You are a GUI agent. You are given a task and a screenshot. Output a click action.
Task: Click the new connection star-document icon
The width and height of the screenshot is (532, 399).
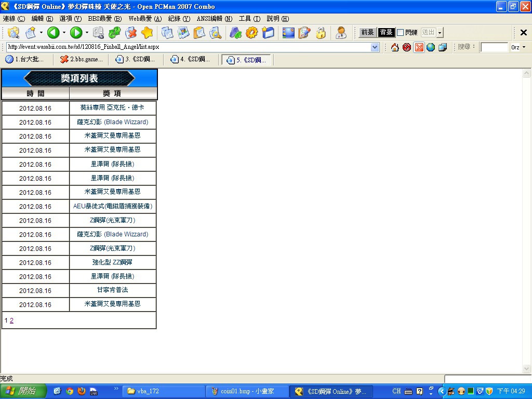tap(31, 33)
